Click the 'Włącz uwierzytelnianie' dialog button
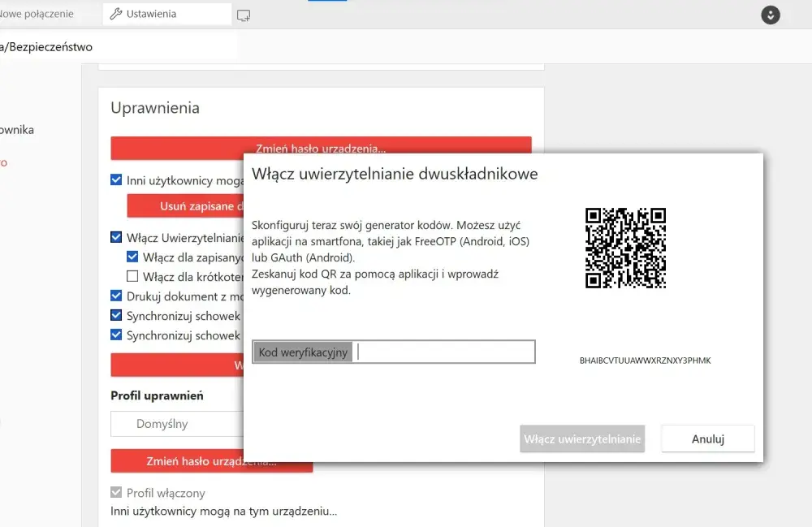 point(582,439)
